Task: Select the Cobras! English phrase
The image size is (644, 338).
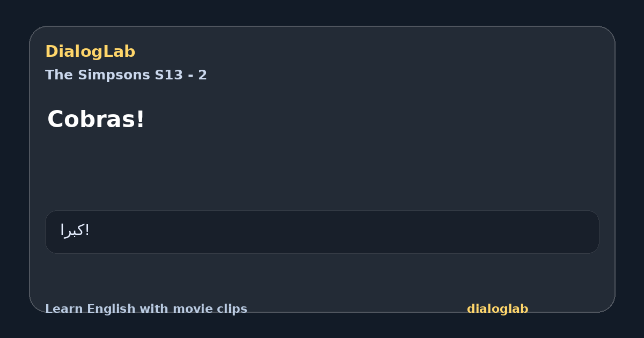Action: [96, 119]
